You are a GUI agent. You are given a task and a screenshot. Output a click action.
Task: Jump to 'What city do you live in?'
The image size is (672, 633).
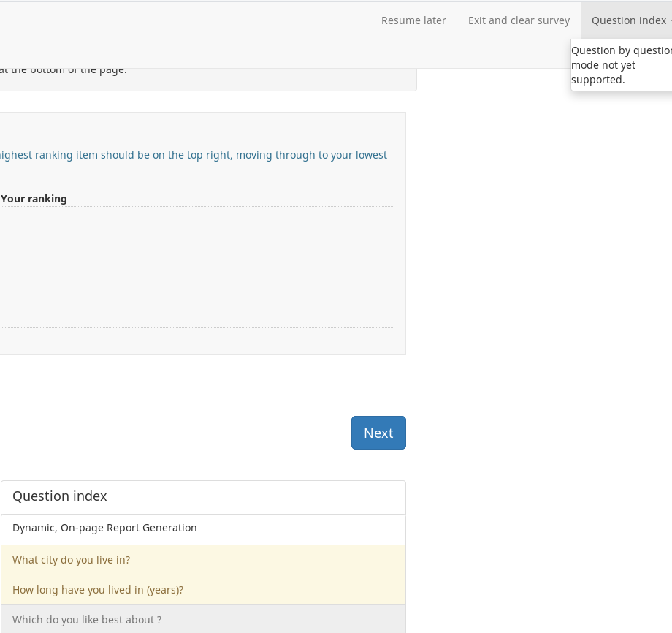(x=71, y=560)
